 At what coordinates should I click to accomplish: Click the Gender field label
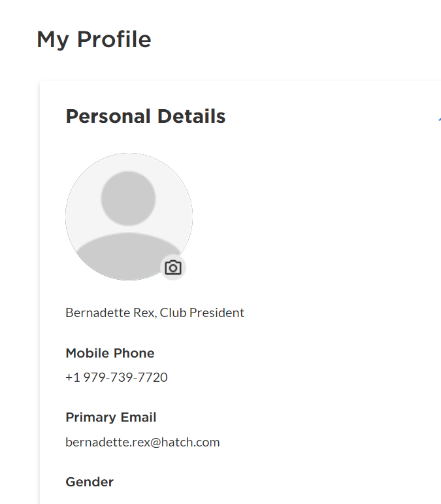coord(90,482)
